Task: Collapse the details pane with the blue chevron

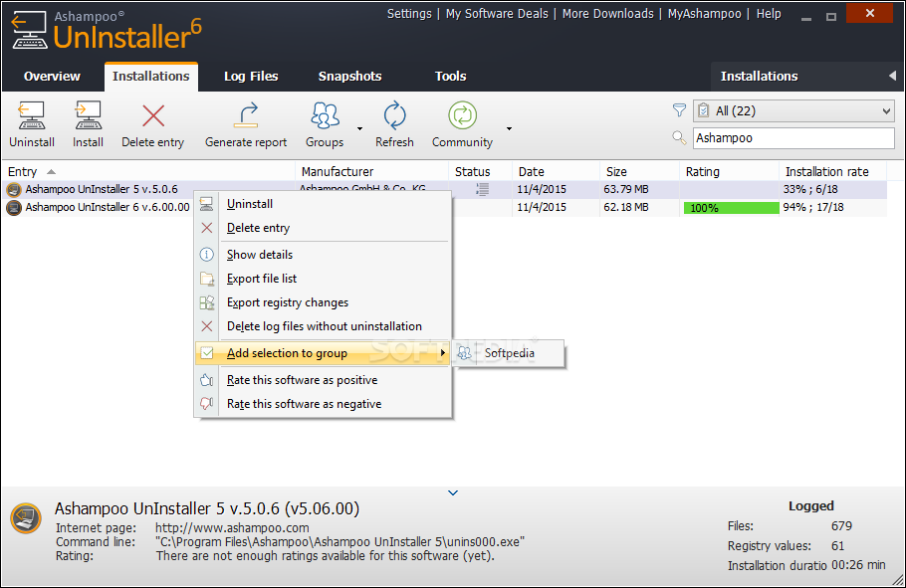Action: [453, 492]
